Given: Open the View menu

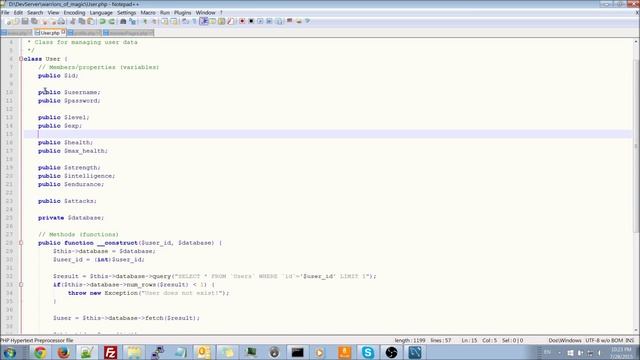Looking at the screenshot, I should pyautogui.click(x=53, y=13).
